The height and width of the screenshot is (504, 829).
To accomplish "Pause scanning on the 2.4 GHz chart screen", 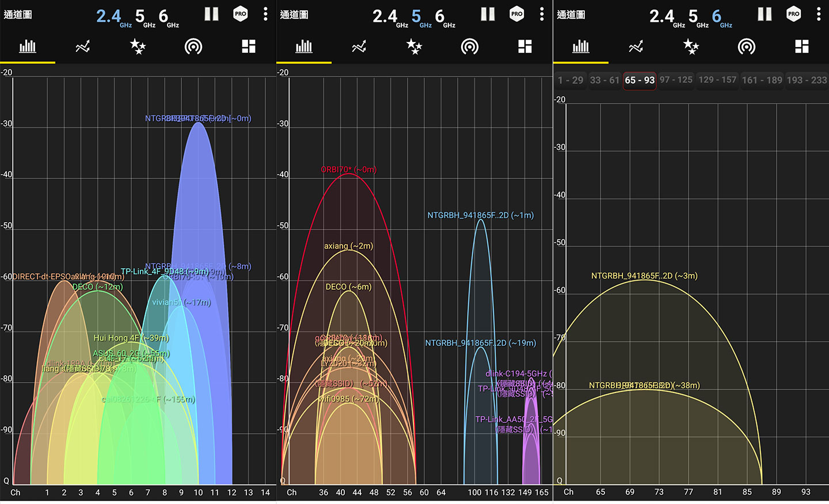I will click(211, 14).
